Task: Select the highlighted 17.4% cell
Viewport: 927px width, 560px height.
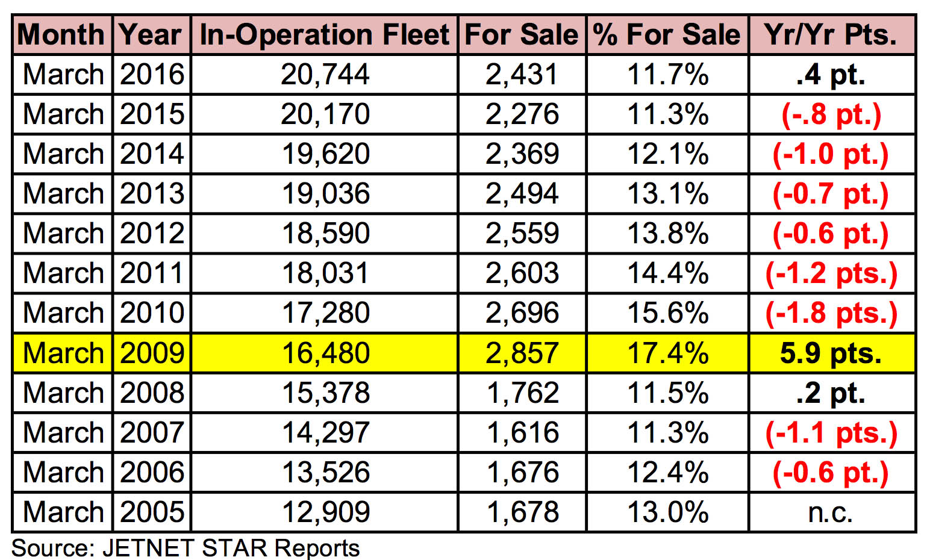Action: (667, 353)
